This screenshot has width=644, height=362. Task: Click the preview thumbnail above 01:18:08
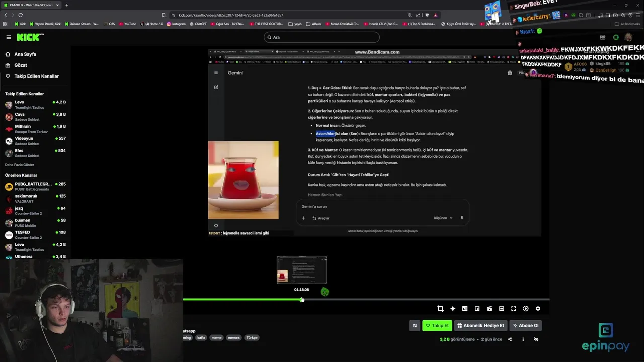click(302, 270)
